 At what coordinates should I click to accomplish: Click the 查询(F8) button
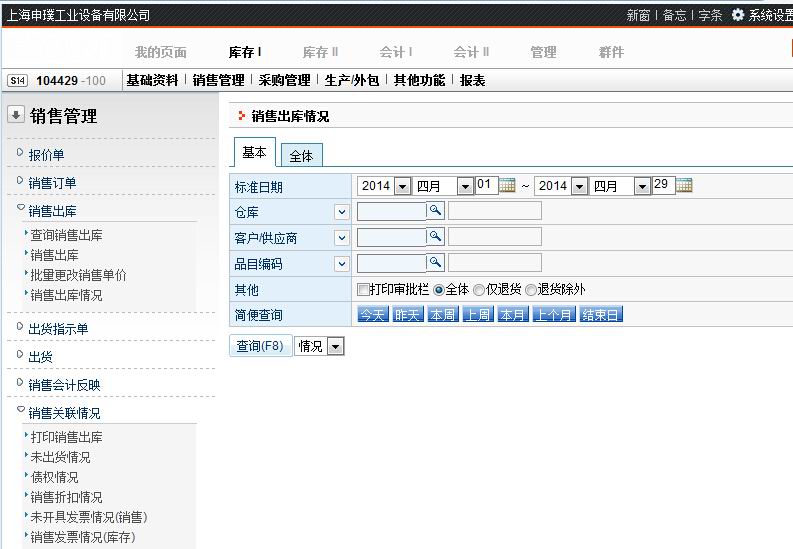tap(260, 346)
